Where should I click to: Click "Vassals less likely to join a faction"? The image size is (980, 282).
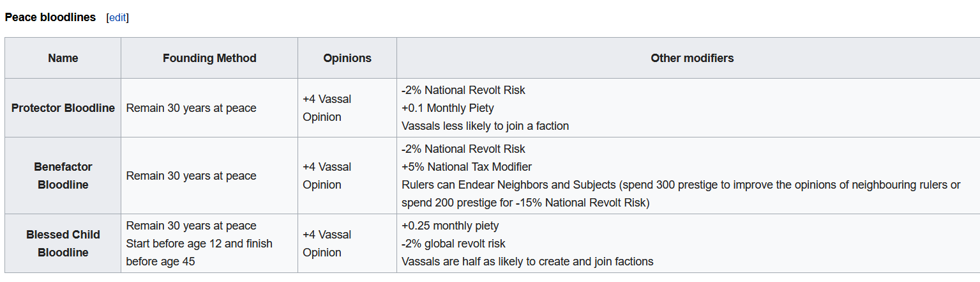(485, 126)
